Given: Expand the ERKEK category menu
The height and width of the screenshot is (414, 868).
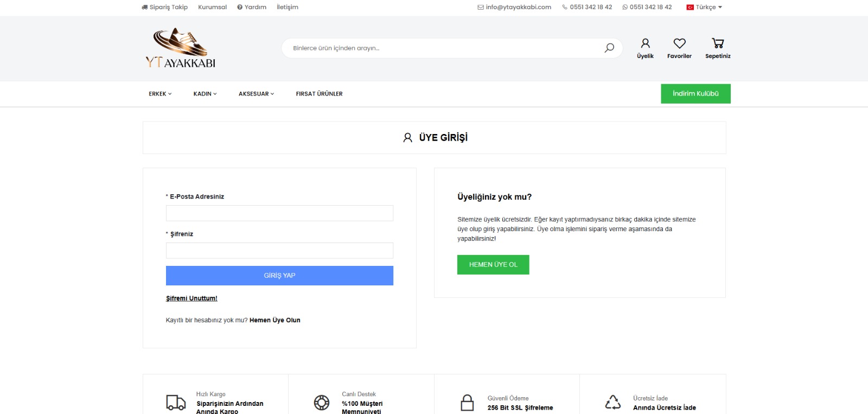Looking at the screenshot, I should coord(160,94).
